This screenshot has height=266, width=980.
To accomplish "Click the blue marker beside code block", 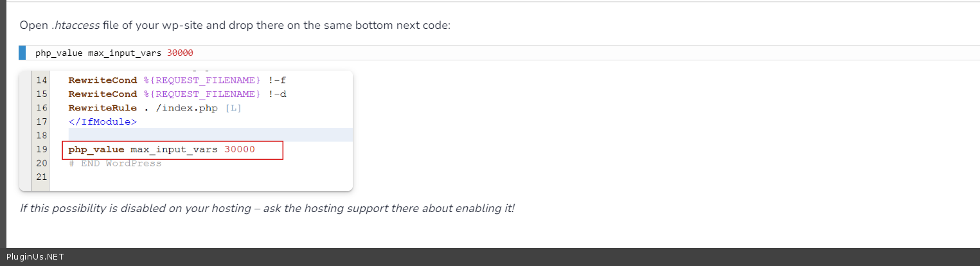I will coord(22,53).
